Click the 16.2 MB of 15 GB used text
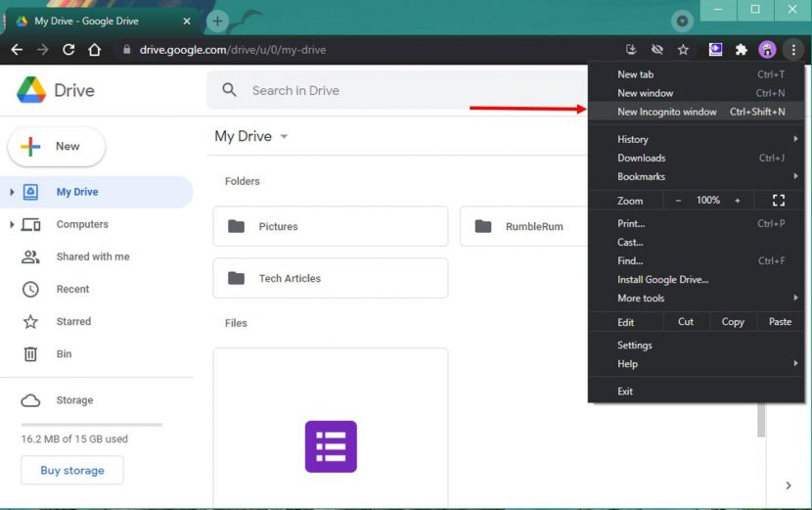This screenshot has height=510, width=812. point(74,439)
